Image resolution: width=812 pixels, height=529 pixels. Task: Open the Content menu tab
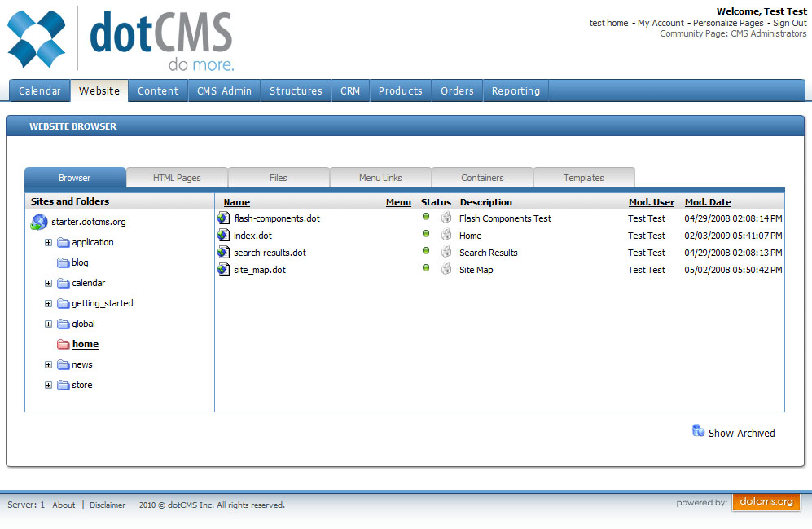pos(158,91)
